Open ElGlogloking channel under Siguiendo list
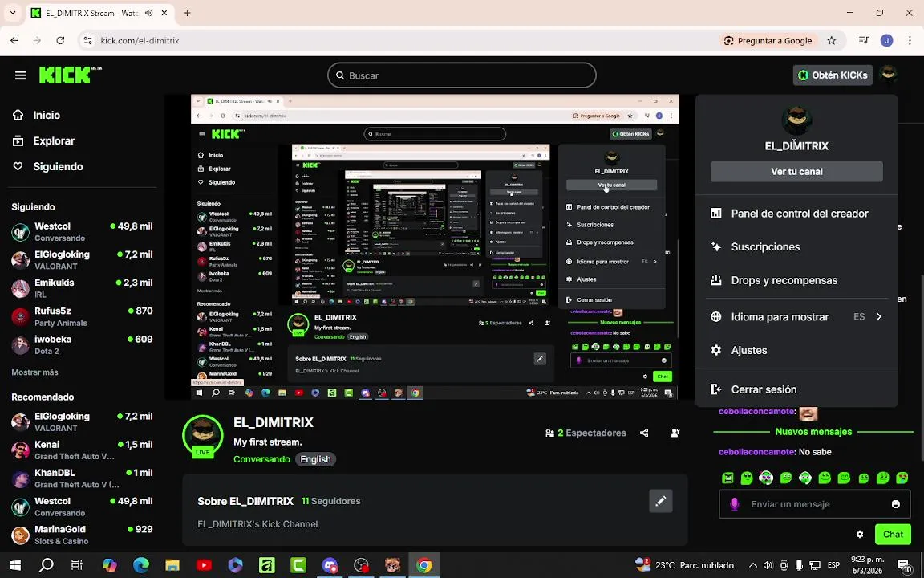Image resolution: width=924 pixels, height=578 pixels. coord(82,260)
